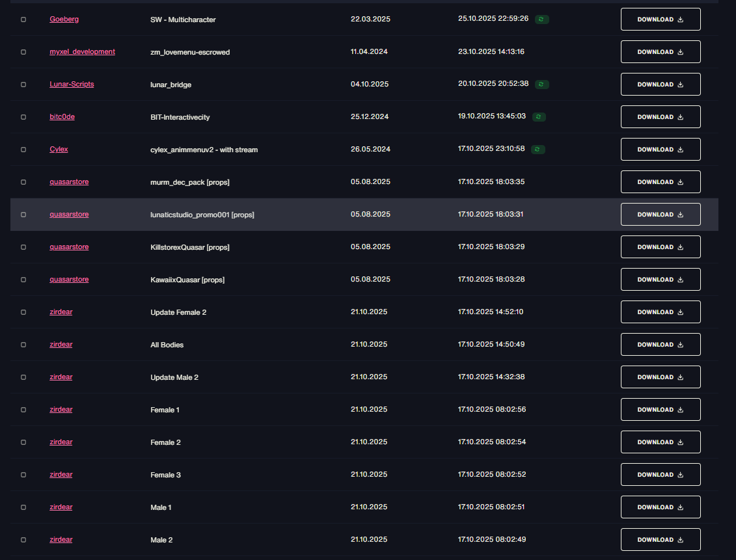The image size is (736, 560).
Task: Tick checkbox for SW - Multicharacter
Action: [23, 20]
